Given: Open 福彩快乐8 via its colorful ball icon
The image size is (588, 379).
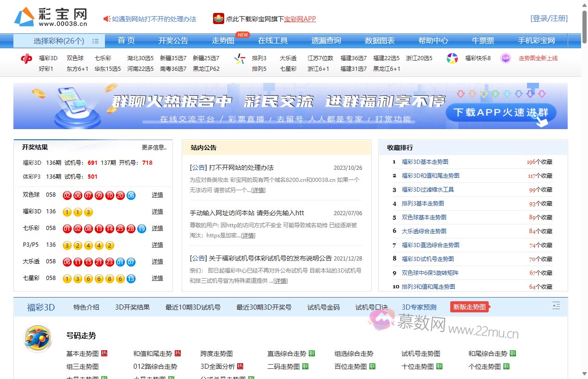Looking at the screenshot, I should tap(452, 58).
